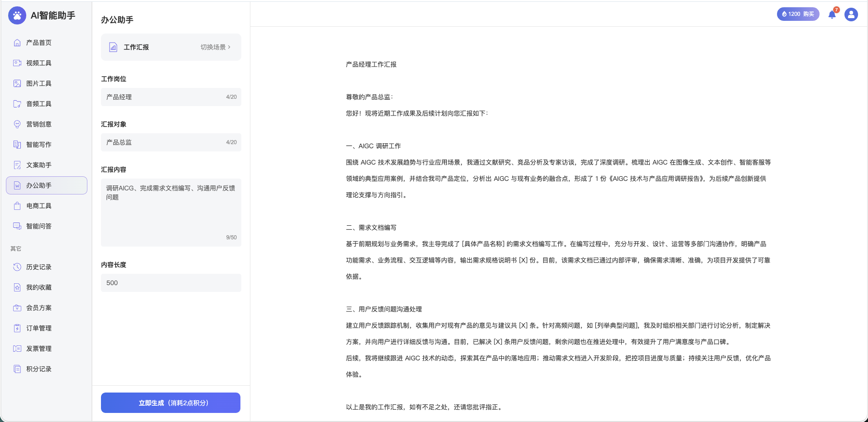Edit the 汇报内容 text area

(x=171, y=212)
